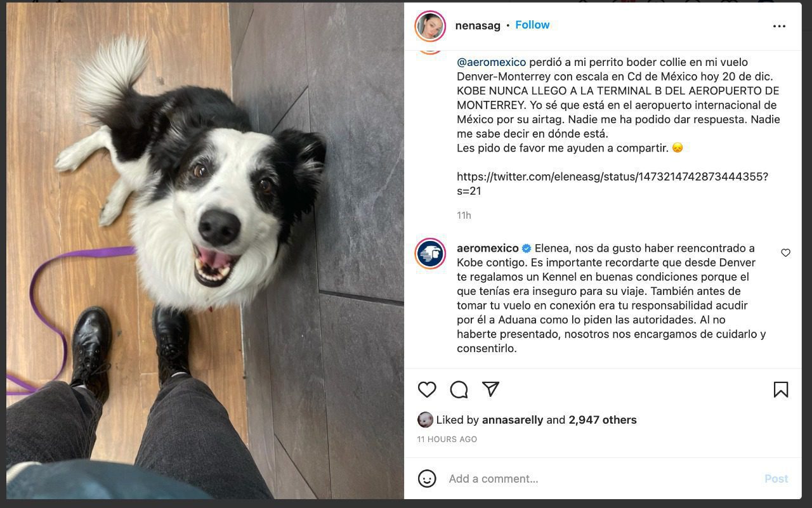Open the 11h caption timestamp
This screenshot has height=508, width=812.
click(464, 216)
